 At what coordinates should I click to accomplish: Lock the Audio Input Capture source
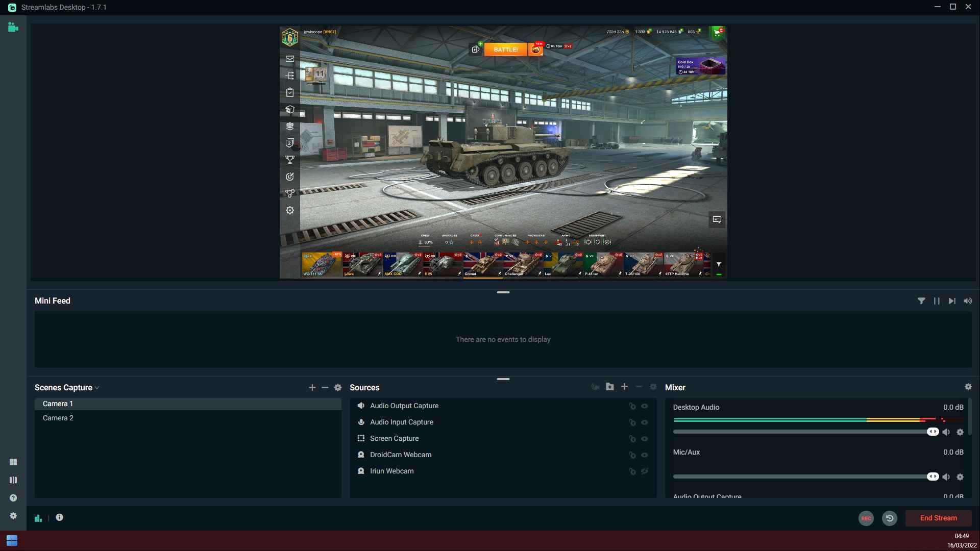(x=632, y=422)
